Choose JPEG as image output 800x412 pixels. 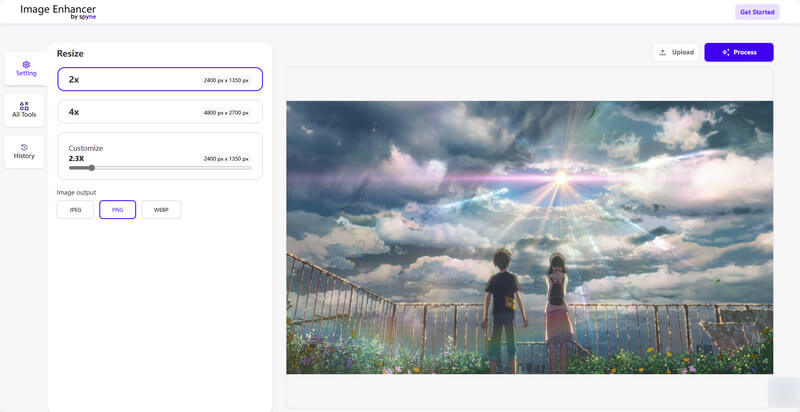(x=76, y=210)
